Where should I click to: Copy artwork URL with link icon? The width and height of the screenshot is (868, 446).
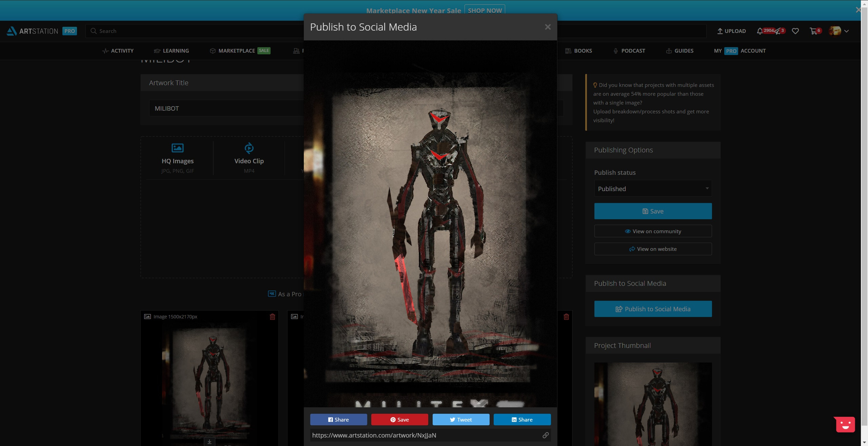[546, 435]
